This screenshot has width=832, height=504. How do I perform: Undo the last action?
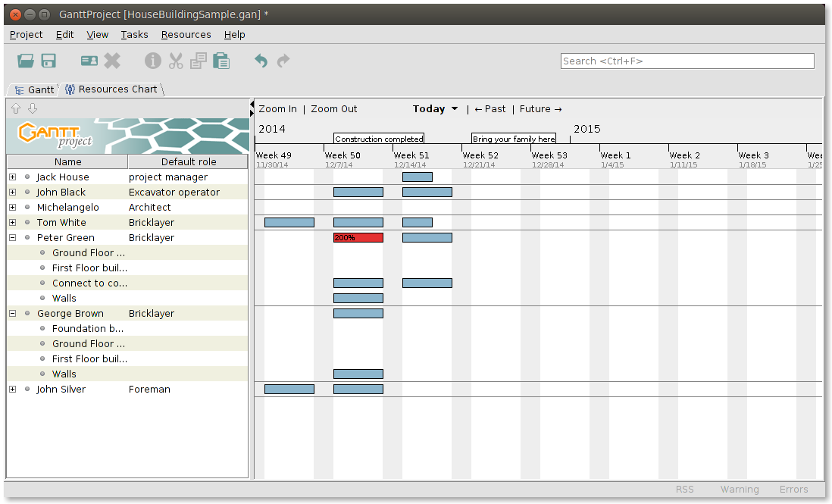[261, 61]
